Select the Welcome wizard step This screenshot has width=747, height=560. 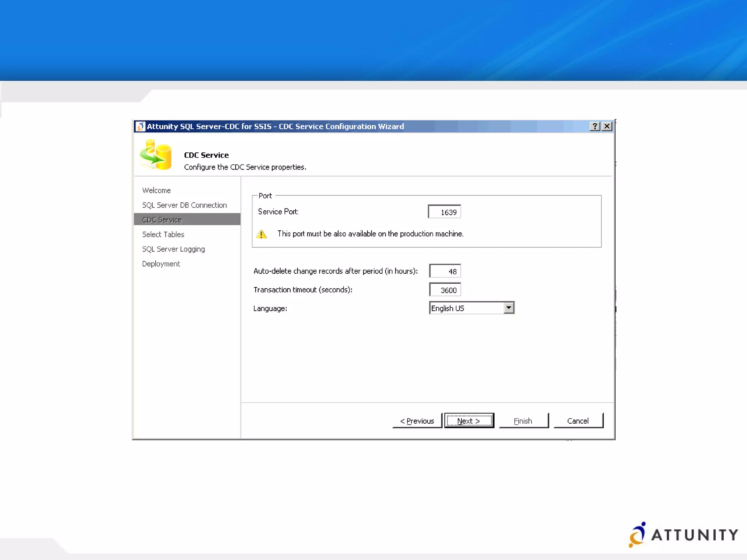(x=156, y=190)
